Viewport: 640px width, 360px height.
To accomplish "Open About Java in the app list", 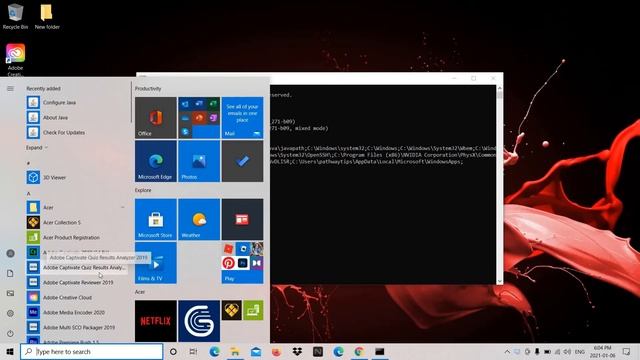I will pos(78,118).
